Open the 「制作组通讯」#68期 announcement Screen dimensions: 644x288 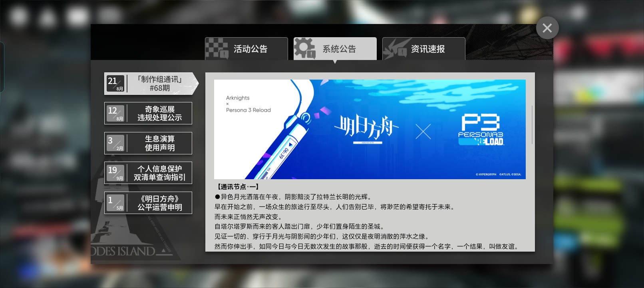coord(151,84)
